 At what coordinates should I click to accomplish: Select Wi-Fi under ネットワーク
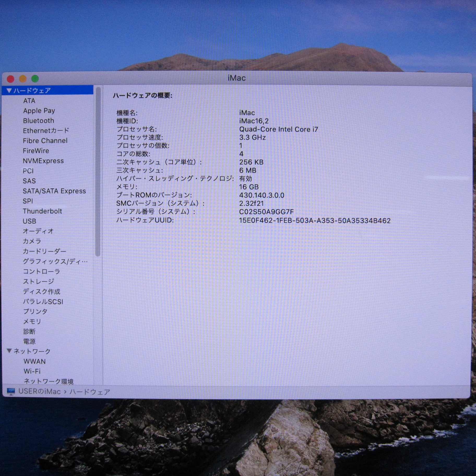point(32,371)
